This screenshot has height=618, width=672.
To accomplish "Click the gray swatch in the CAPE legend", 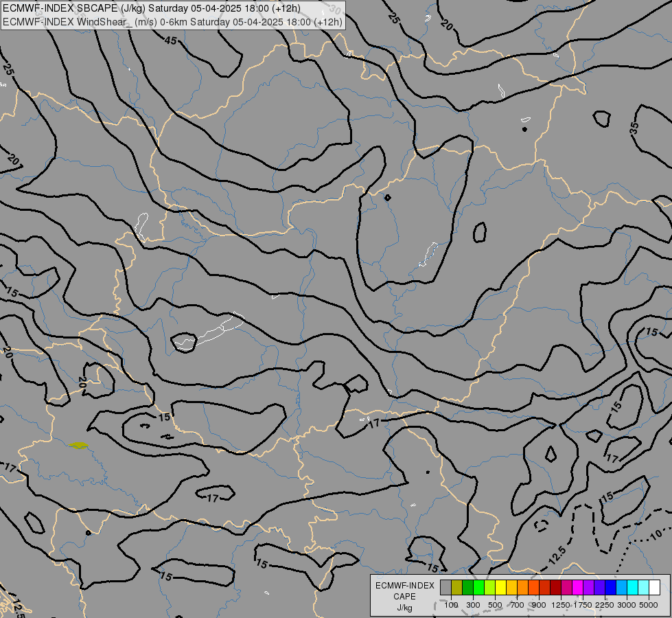I will pyautogui.click(x=445, y=587).
